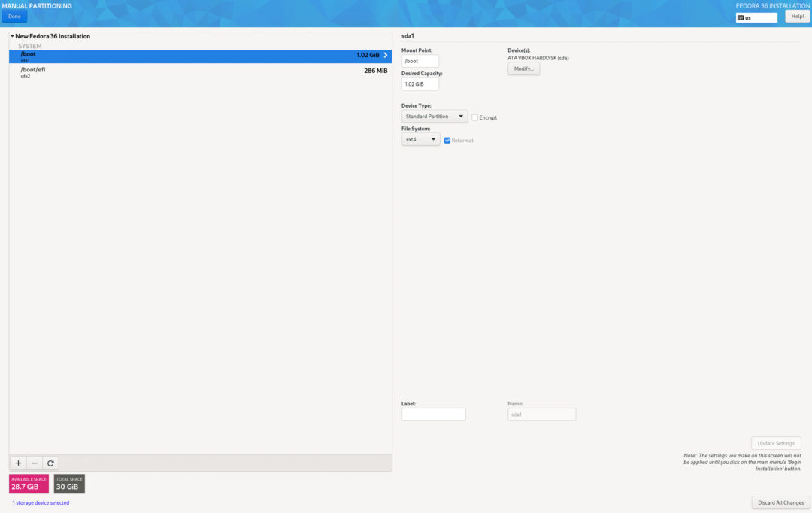Click the plus icon to add a mount point

click(18, 463)
